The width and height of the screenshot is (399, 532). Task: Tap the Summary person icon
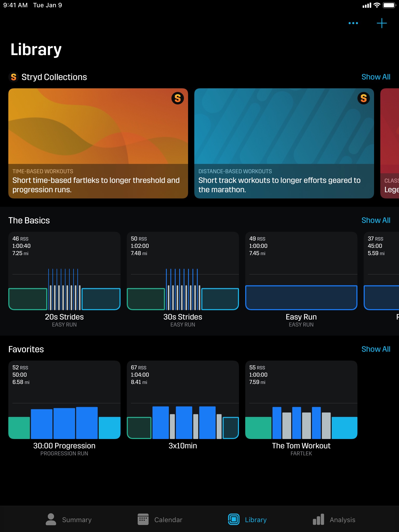tap(51, 520)
